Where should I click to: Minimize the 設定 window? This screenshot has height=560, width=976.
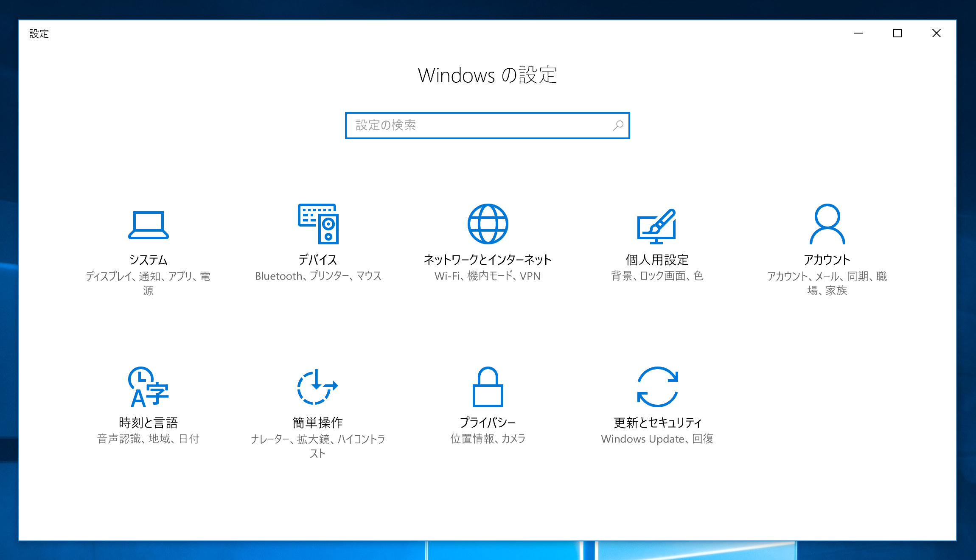click(x=858, y=33)
